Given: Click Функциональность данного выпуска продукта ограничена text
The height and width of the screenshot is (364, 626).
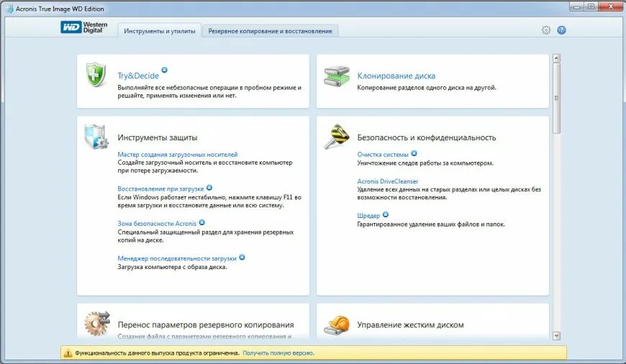Looking at the screenshot, I should (158, 353).
